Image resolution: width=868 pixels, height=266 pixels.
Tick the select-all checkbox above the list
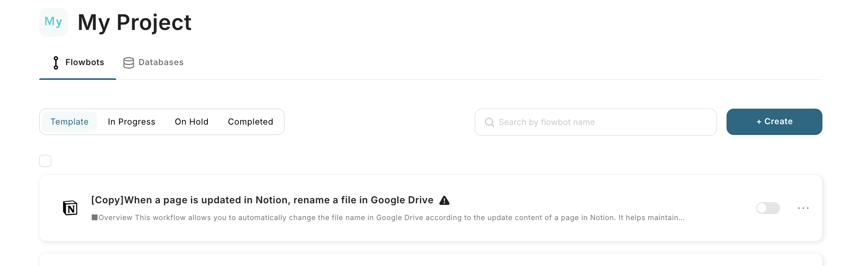[45, 161]
